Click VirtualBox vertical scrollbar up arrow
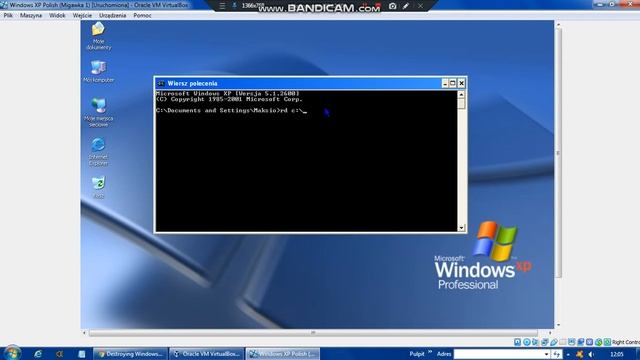 (558, 25)
